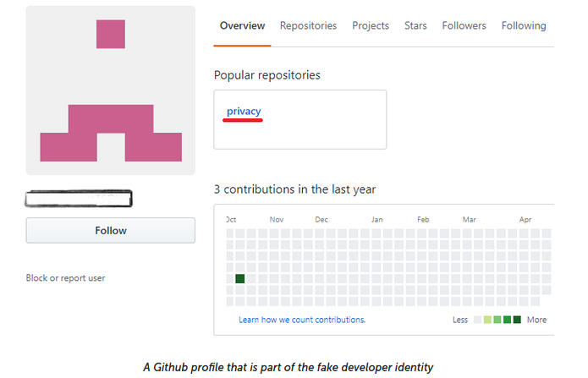Click Block or report user
Screen dimensions: 588x378
[x=65, y=278]
